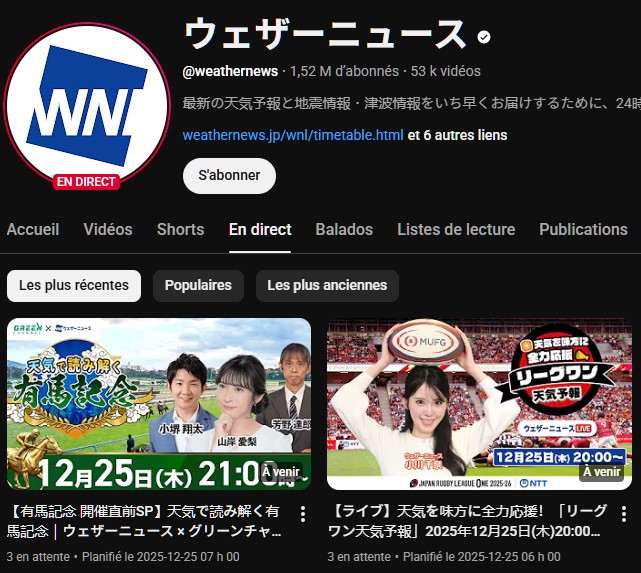Click the '53 k vidéos' count
This screenshot has height=573, width=641.
tap(446, 72)
